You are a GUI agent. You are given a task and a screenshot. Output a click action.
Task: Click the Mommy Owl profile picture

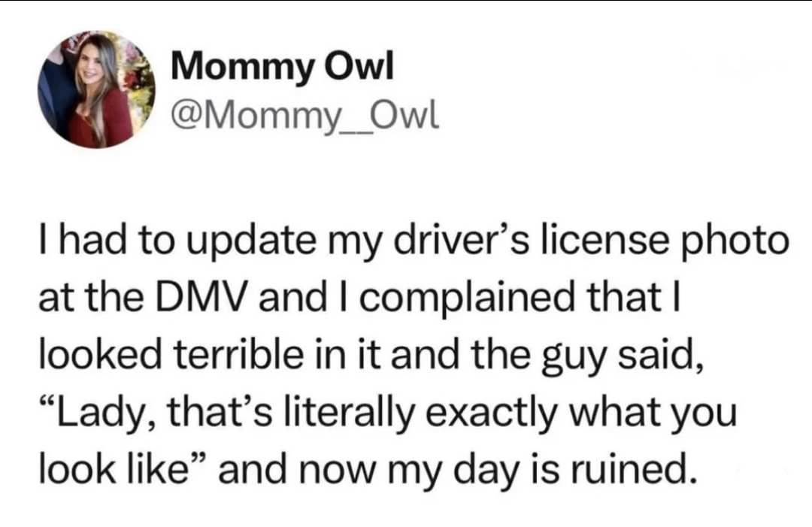(95, 89)
